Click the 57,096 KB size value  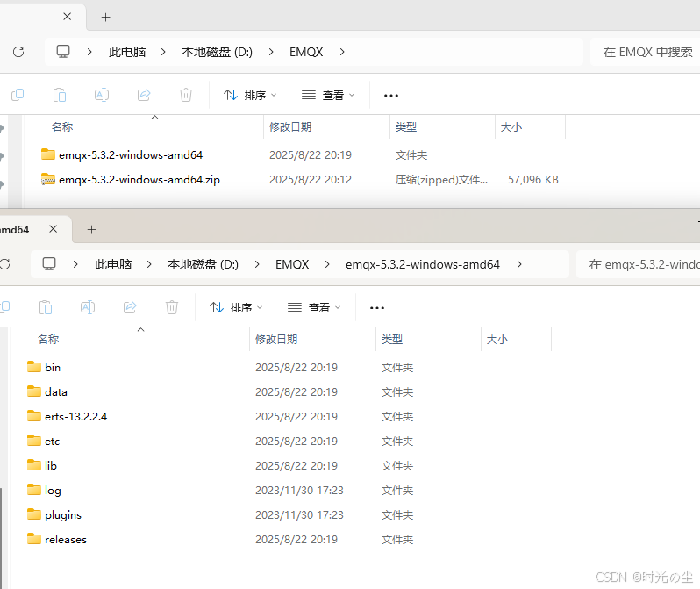pyautogui.click(x=533, y=180)
